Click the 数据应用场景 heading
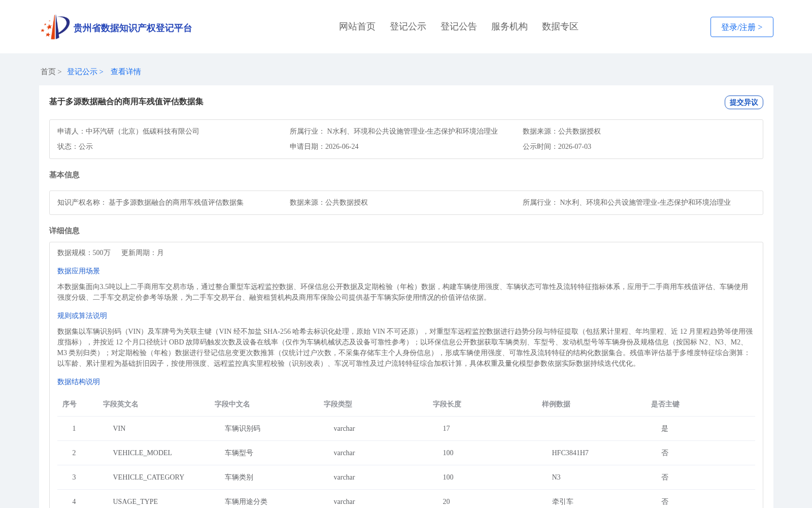Viewport: 812px width, 508px height. click(79, 271)
